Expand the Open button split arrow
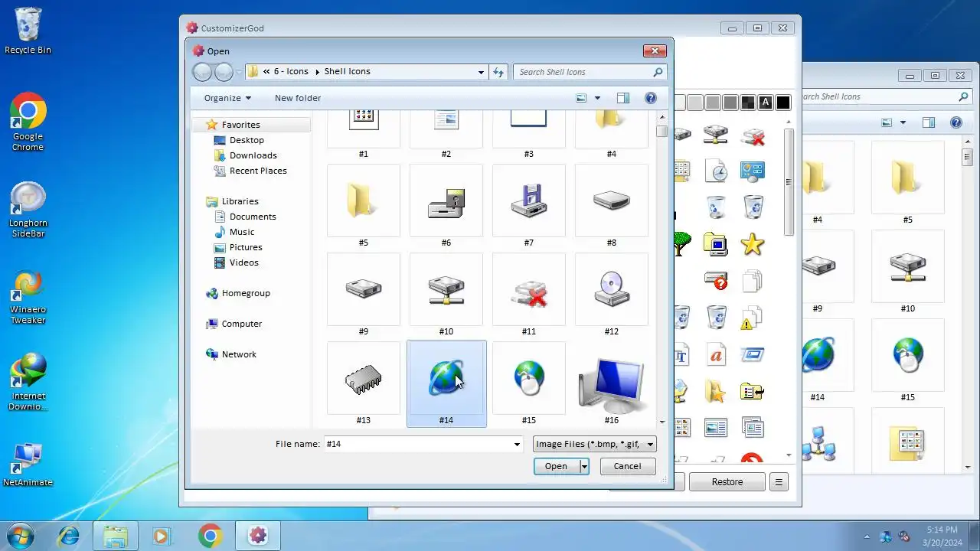980x551 pixels. [584, 466]
